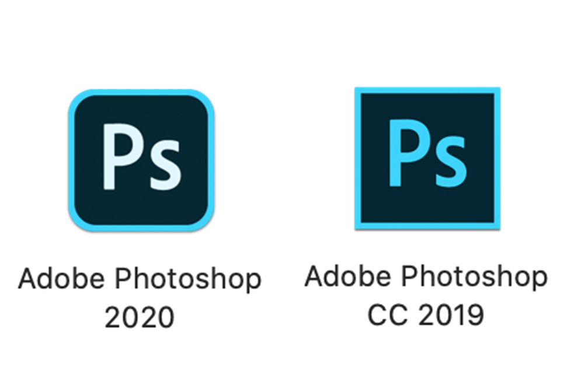The image size is (588, 388).
Task: Click the 2020 text in label
Action: 140,317
